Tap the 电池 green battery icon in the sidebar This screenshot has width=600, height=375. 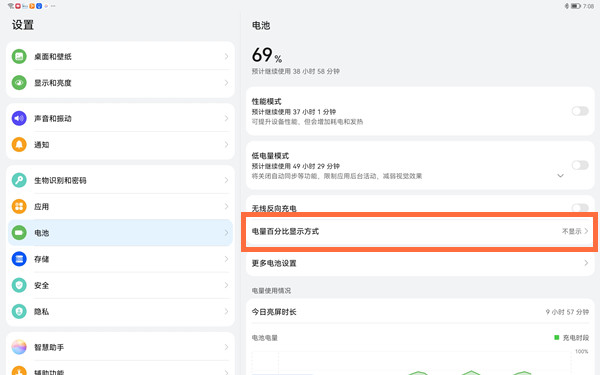tap(19, 233)
